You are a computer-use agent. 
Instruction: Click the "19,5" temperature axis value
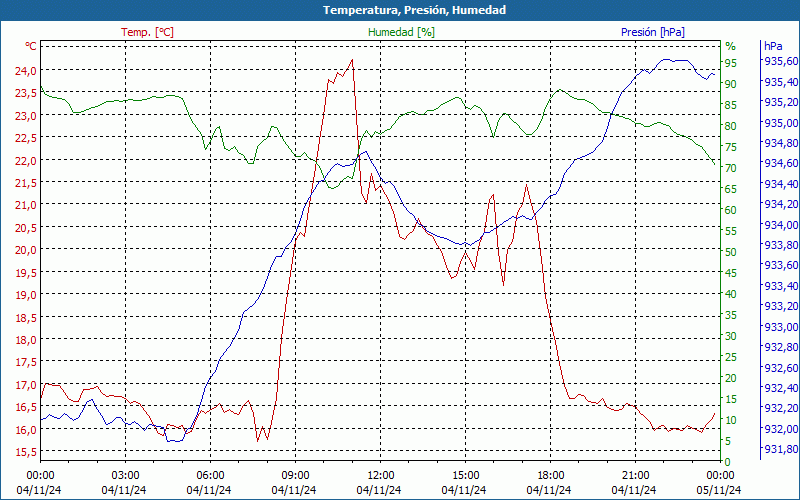pos(26,272)
